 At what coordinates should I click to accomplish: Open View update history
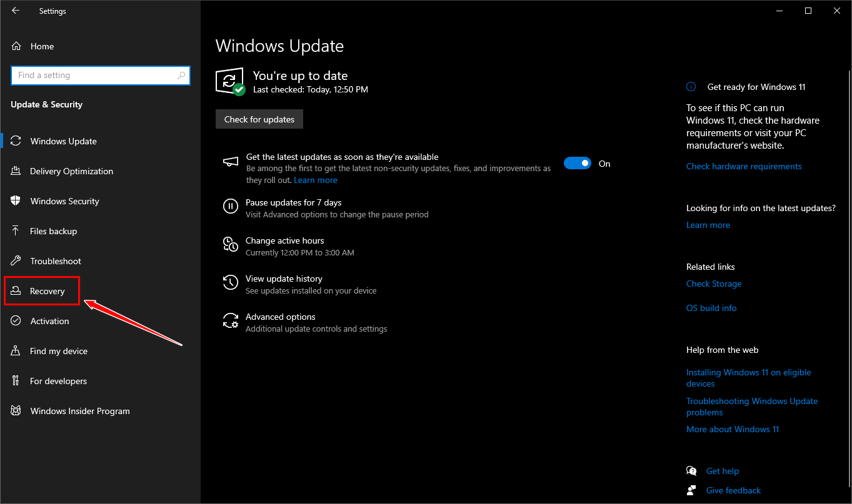pyautogui.click(x=284, y=279)
